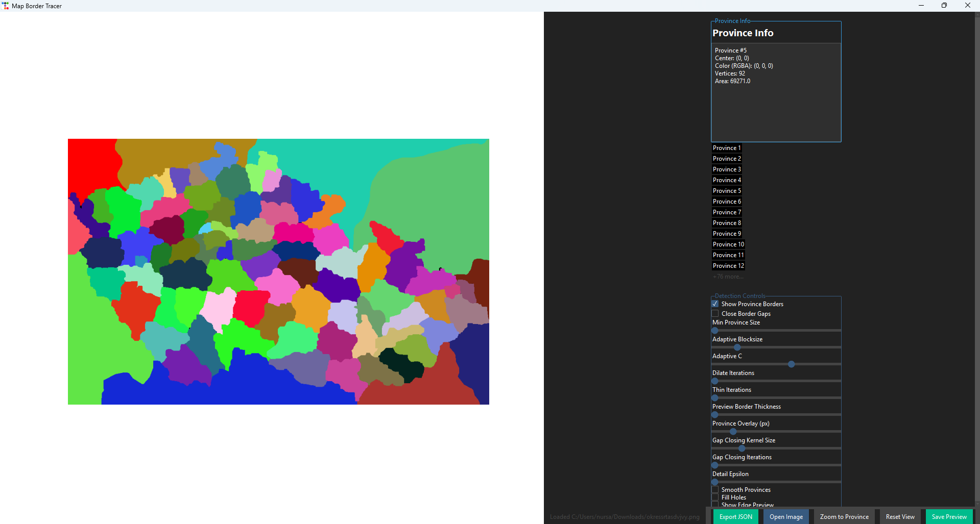Viewport: 980px width, 524px height.
Task: Enable Smooth Provinces option
Action: [715, 490]
